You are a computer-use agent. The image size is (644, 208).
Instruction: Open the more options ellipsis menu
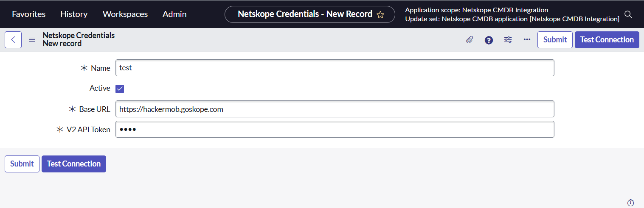527,40
